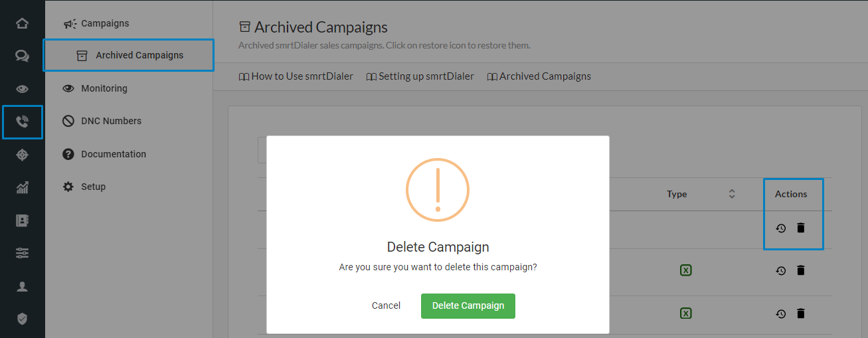
Task: Confirm with the green Delete Campaign button
Action: (468, 305)
